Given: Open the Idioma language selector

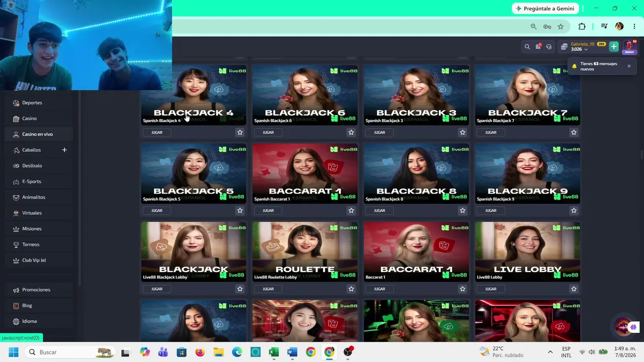Looking at the screenshot, I should (x=38, y=321).
